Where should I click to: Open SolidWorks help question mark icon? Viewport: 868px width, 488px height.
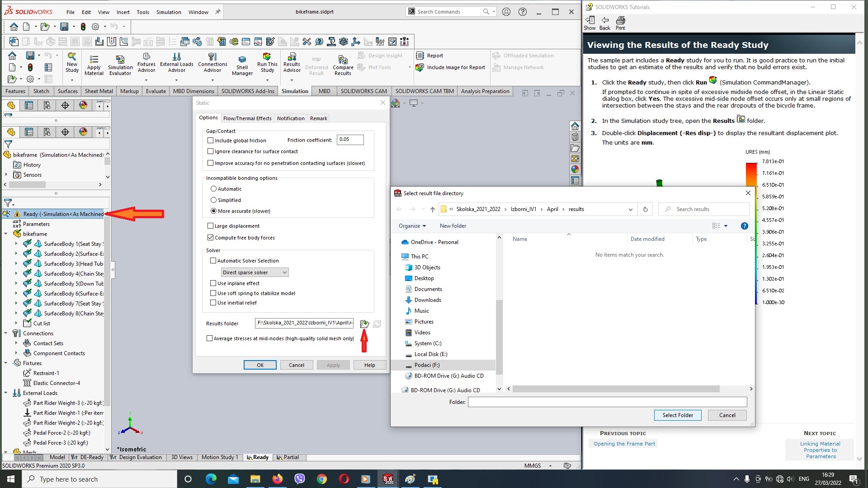[523, 12]
